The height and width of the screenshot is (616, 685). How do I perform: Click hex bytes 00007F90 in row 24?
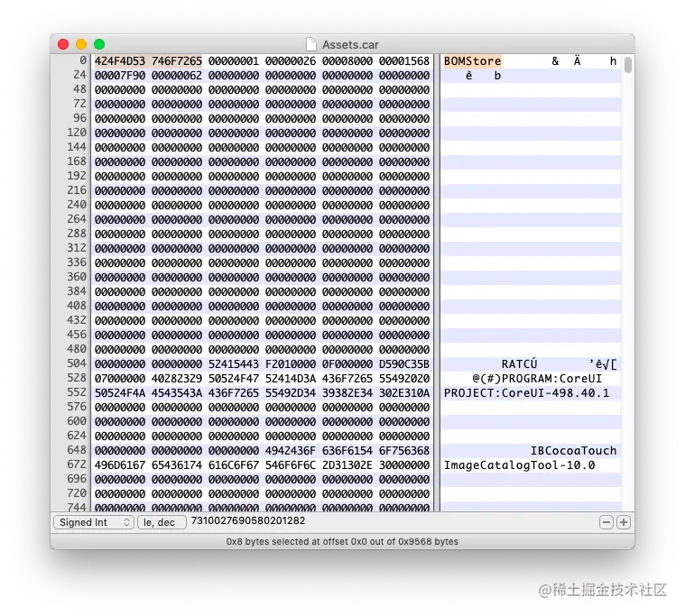click(x=120, y=76)
